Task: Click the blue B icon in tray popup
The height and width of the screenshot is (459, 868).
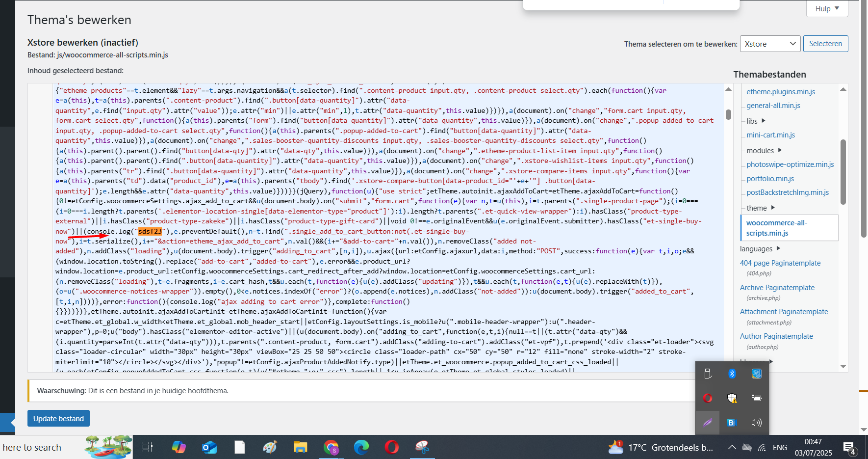Action: click(732, 423)
